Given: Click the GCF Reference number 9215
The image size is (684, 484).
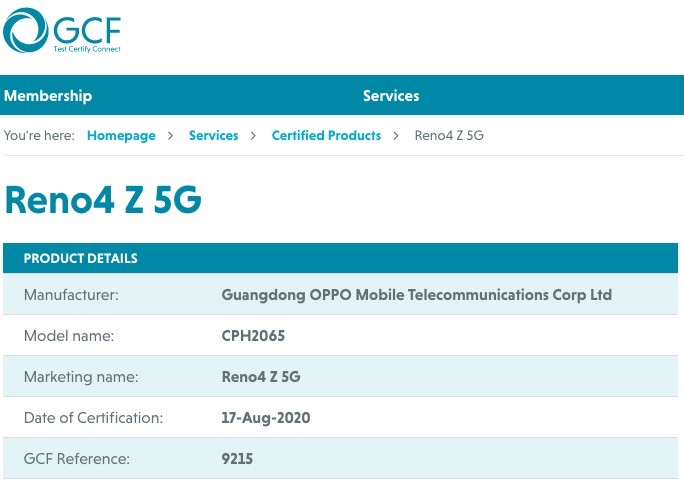Looking at the screenshot, I should pyautogui.click(x=237, y=459).
